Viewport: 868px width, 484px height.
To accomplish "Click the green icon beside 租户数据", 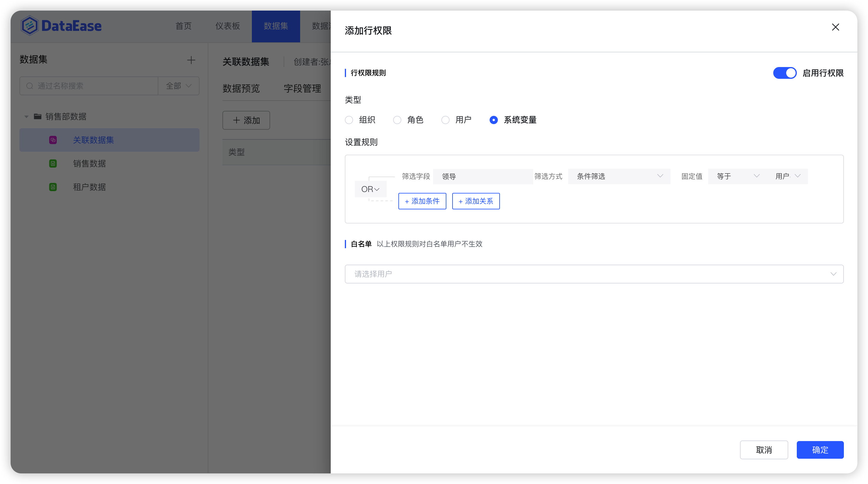I will click(53, 187).
